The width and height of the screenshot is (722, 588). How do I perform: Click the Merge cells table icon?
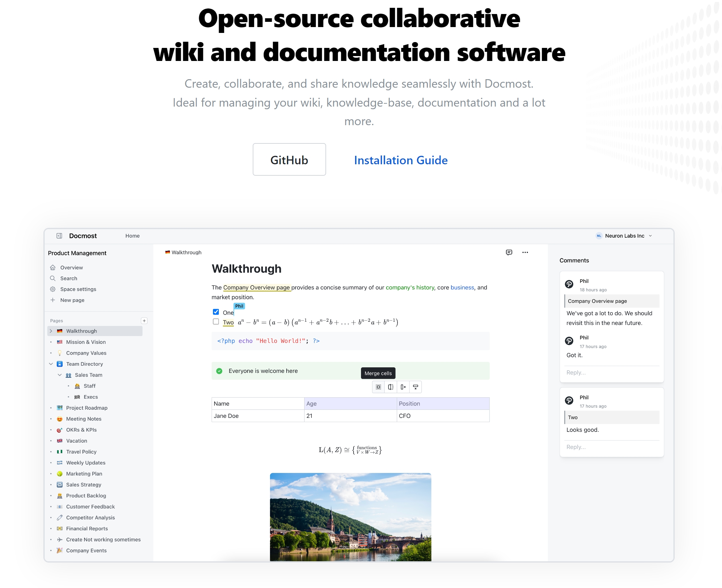[x=378, y=387]
